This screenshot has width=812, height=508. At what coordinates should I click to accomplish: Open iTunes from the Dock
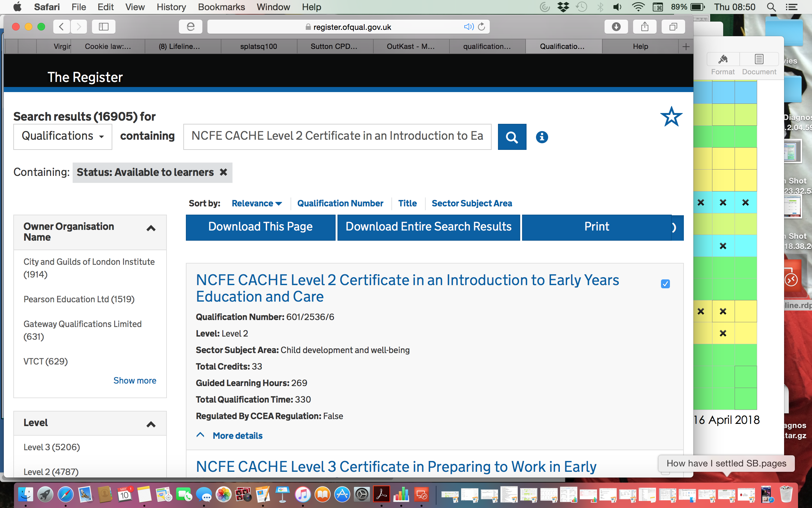point(303,494)
